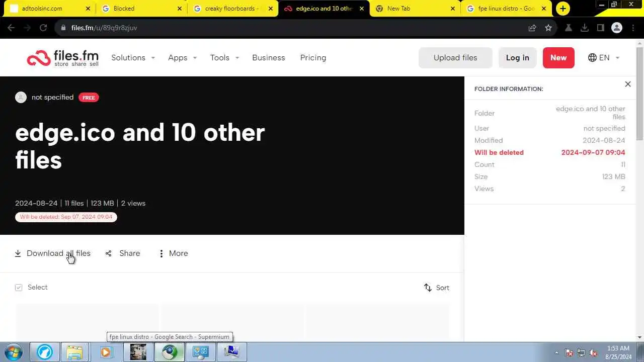
Task: Click the page vertical scrollbar thumb
Action: (639, 94)
